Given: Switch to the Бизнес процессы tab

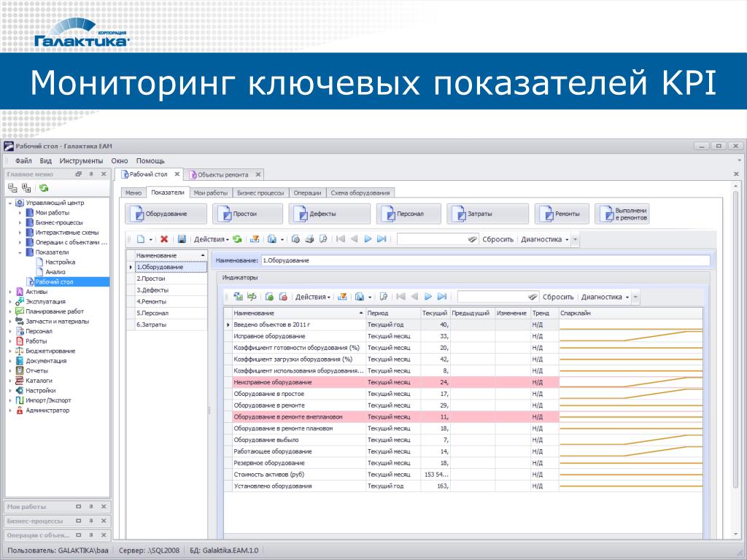Looking at the screenshot, I should click(x=260, y=192).
